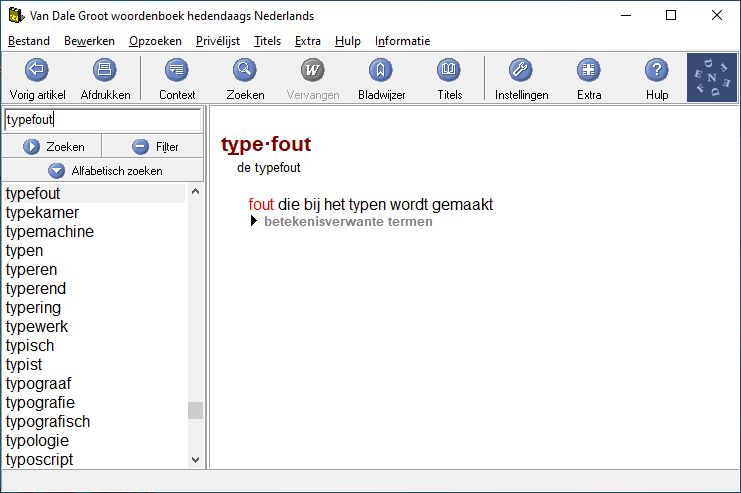Open Instellingen wrench icon
Image resolution: width=741 pixels, height=493 pixels.
click(521, 70)
